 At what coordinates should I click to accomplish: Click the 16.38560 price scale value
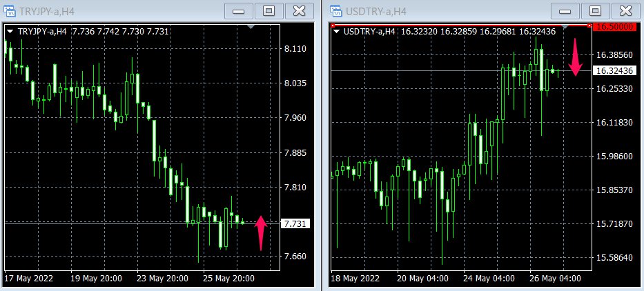point(614,54)
